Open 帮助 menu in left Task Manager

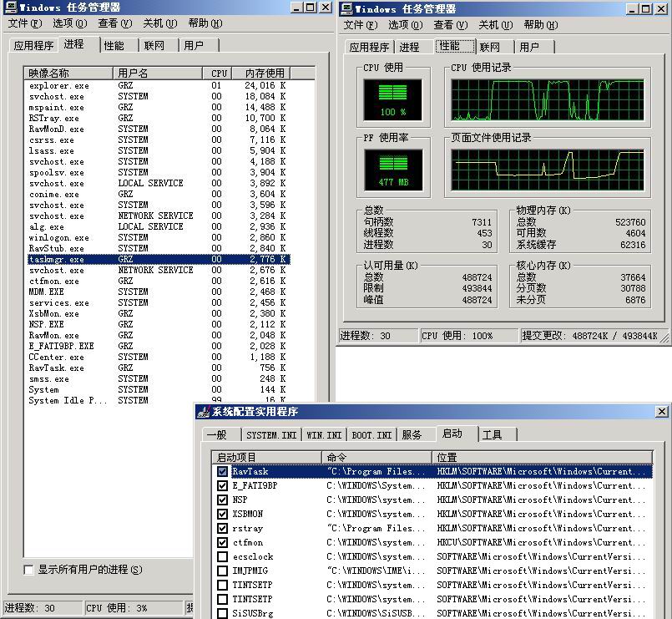pyautogui.click(x=205, y=23)
